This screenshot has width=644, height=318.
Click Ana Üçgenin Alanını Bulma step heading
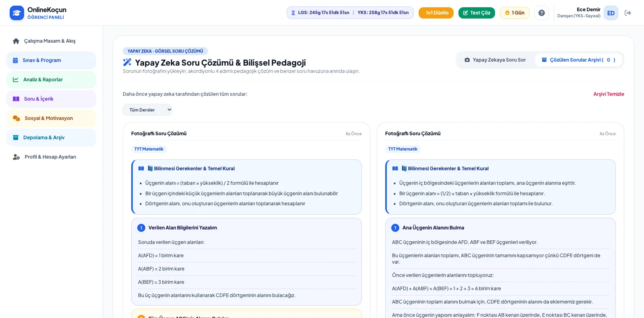(433, 228)
